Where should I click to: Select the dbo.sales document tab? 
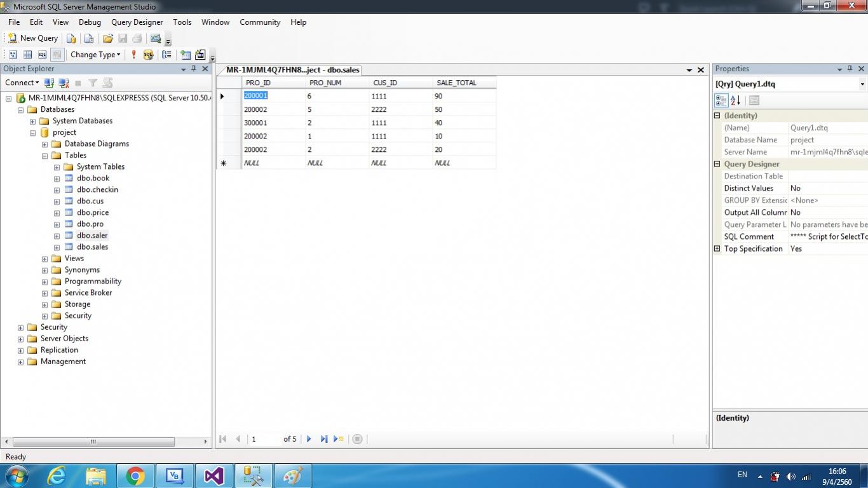click(292, 70)
